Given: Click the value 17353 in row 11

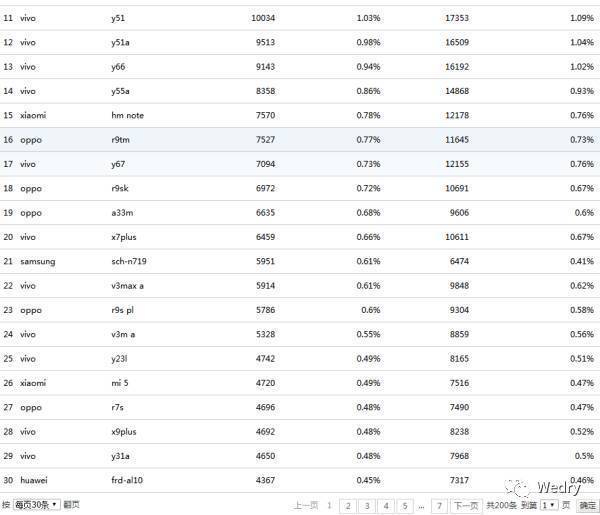Looking at the screenshot, I should coord(457,18).
